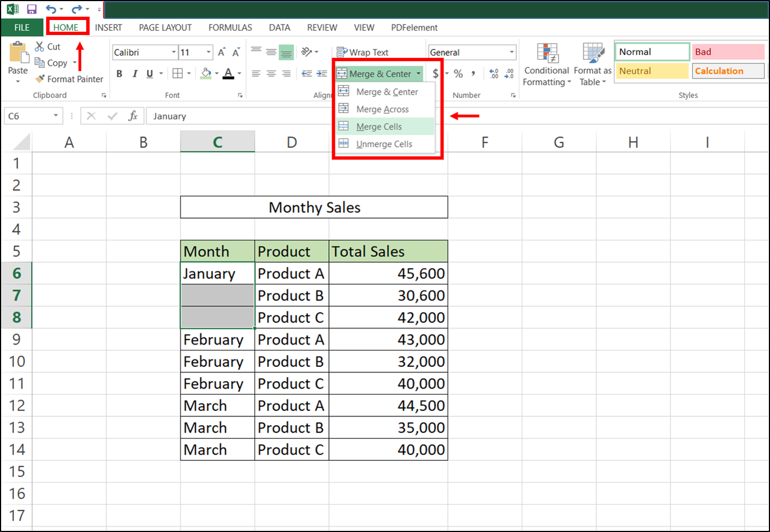The width and height of the screenshot is (770, 532).
Task: Toggle Underline formatting
Action: (x=150, y=73)
